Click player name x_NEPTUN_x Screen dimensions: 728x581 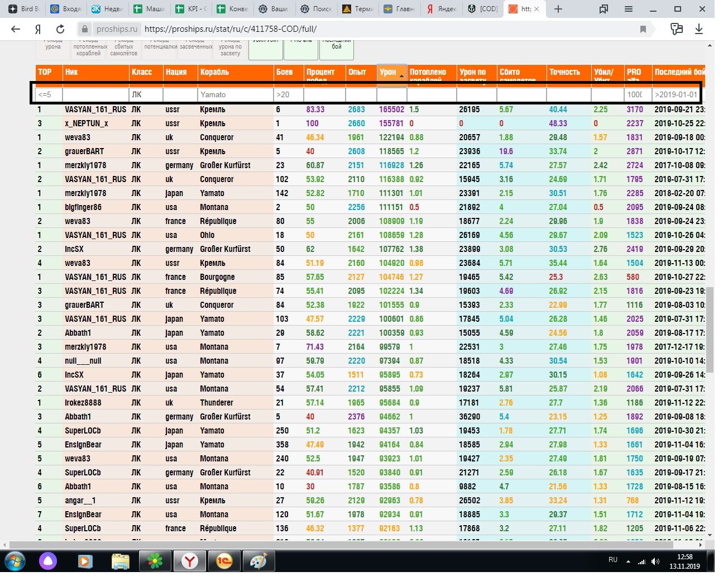pos(87,123)
